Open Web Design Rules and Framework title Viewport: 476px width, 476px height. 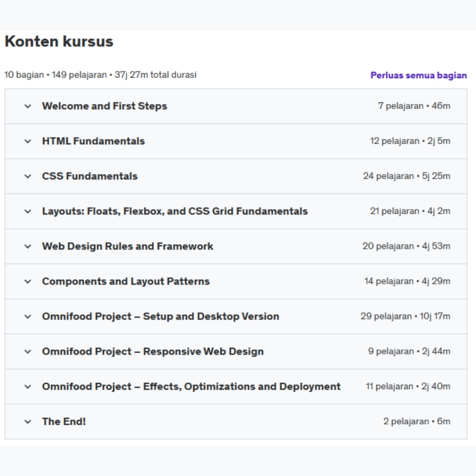pyautogui.click(x=128, y=246)
